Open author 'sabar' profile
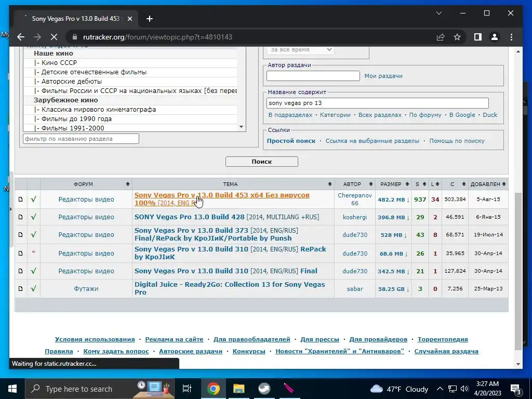The height and width of the screenshot is (399, 532). (x=355, y=289)
